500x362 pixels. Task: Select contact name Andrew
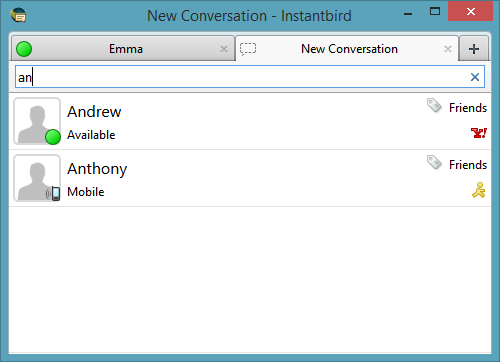tap(94, 111)
